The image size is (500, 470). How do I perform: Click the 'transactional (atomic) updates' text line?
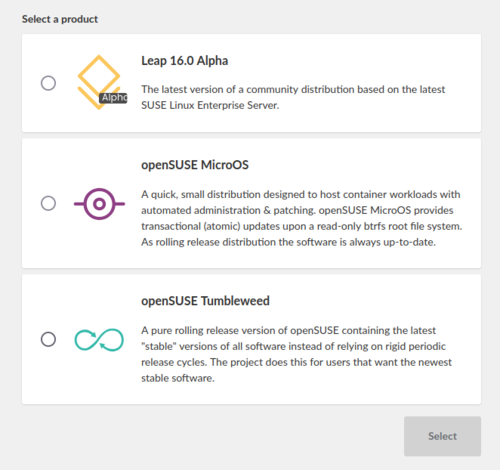[x=301, y=226]
